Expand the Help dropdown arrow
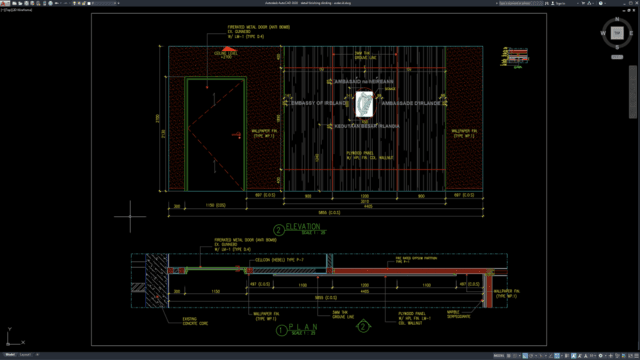The width and height of the screenshot is (640, 360). (605, 3)
